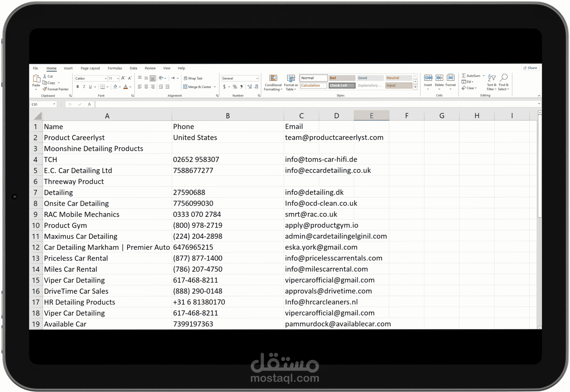Click the Cut scissors icon
Viewport: 570px width, 392px height.
click(45, 76)
